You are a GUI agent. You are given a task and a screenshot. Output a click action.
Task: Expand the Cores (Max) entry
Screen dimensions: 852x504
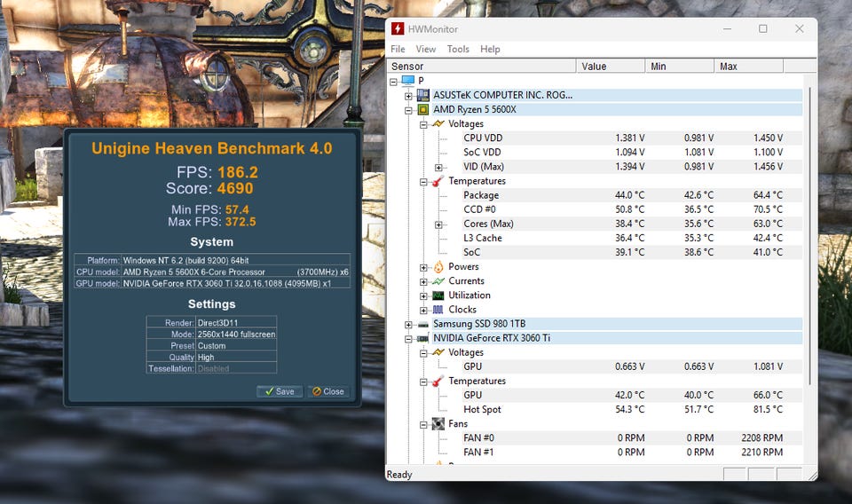tap(438, 224)
